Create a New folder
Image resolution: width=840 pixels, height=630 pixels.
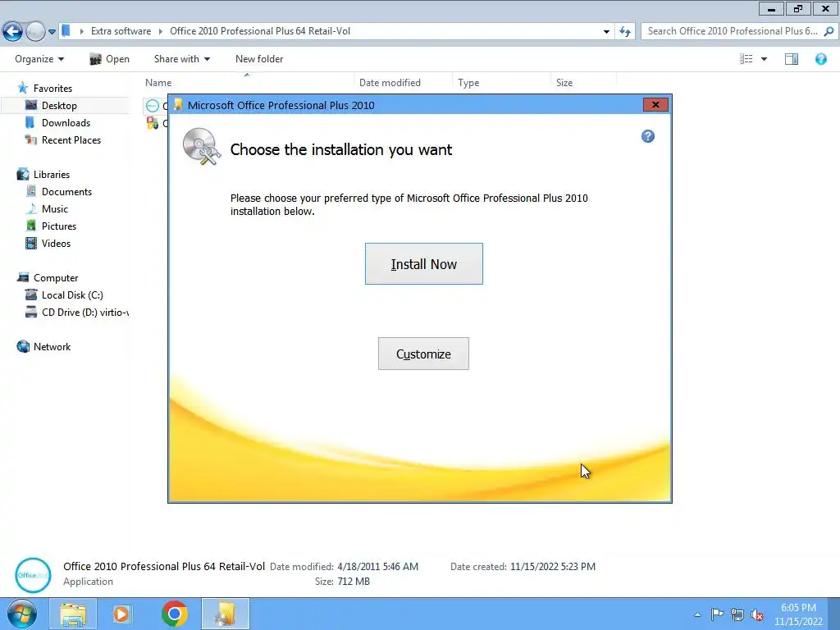[x=259, y=59]
